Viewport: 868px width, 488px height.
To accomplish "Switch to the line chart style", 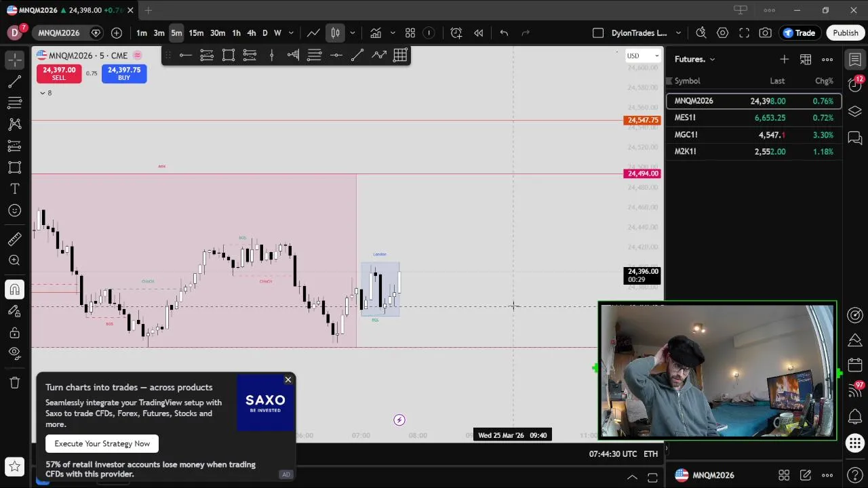I will 313,33.
